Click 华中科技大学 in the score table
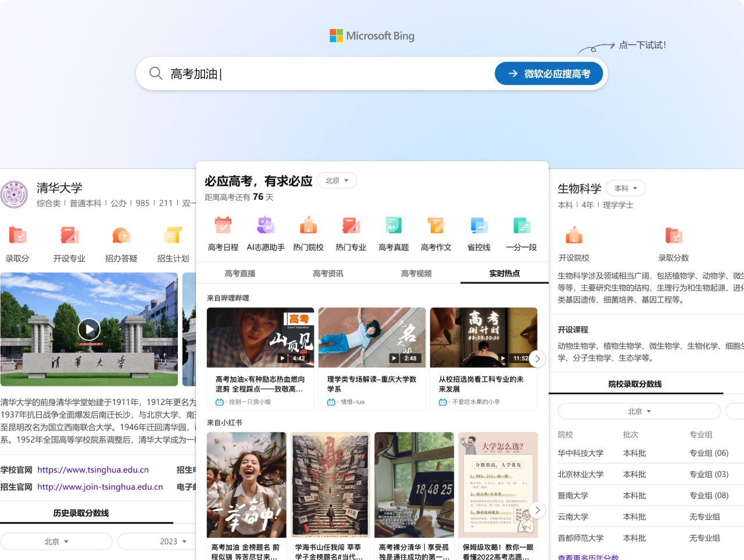The height and width of the screenshot is (560, 744). tap(581, 453)
